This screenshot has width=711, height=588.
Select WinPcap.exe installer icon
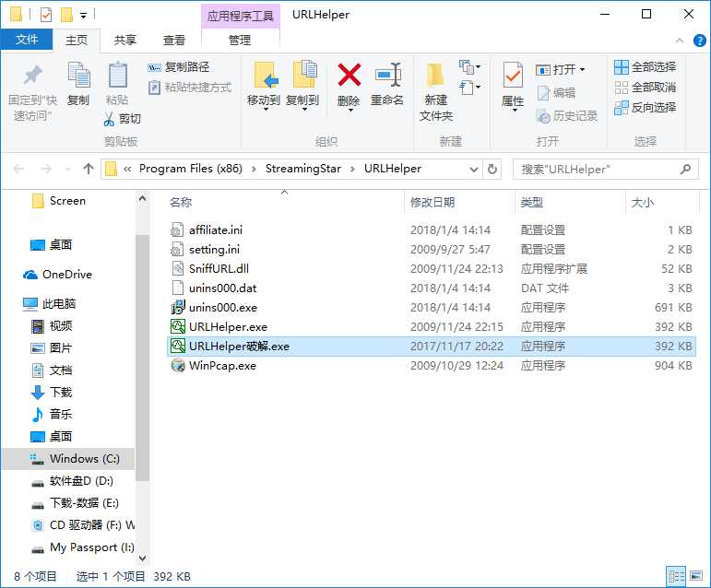(x=177, y=366)
